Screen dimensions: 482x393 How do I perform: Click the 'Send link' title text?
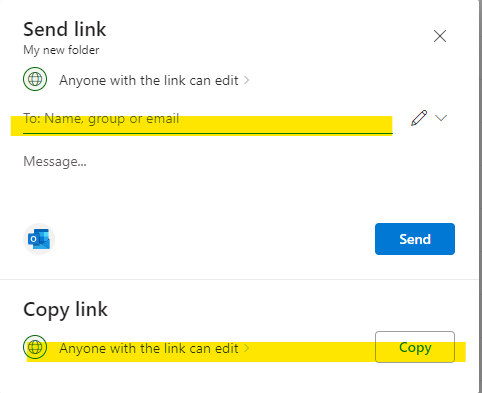[65, 29]
